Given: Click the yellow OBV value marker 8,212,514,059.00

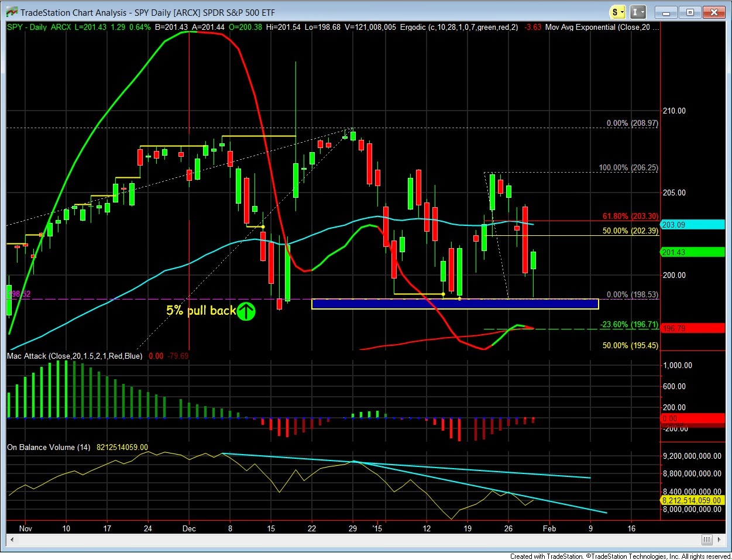Looking at the screenshot, I should tap(692, 500).
